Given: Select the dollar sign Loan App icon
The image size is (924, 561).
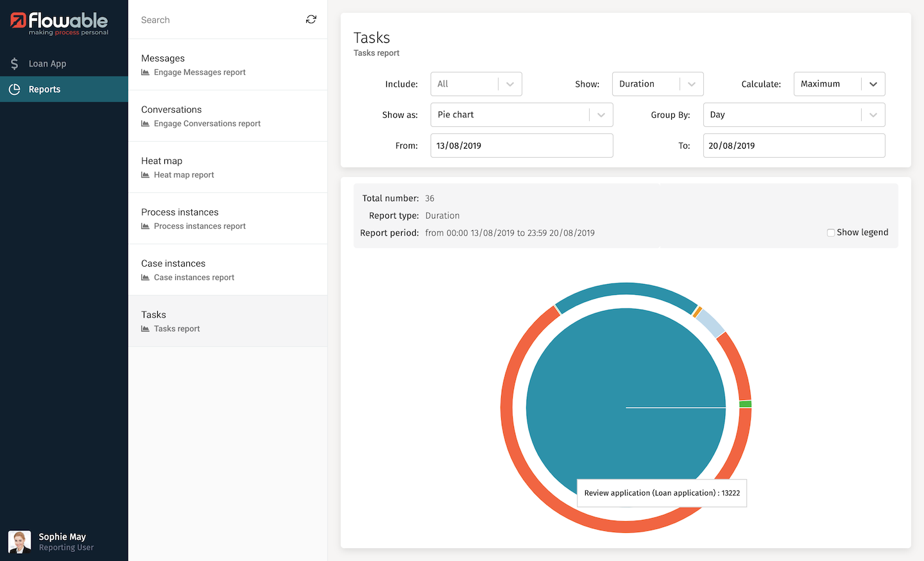Looking at the screenshot, I should tap(14, 63).
